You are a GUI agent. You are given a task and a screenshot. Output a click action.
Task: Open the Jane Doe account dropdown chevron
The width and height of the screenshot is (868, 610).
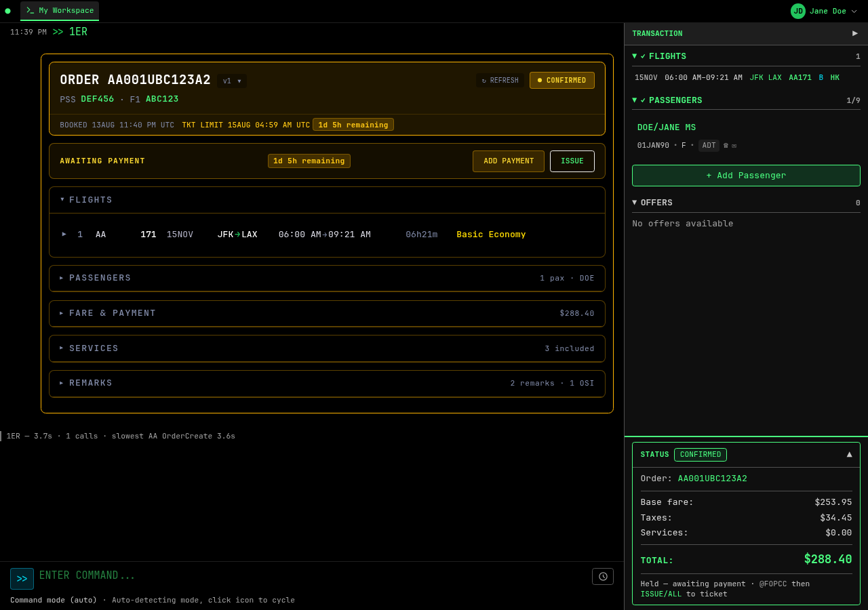click(854, 12)
